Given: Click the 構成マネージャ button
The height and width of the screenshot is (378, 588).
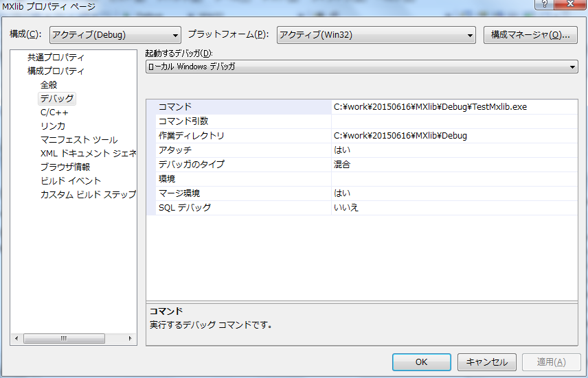Looking at the screenshot, I should point(530,35).
